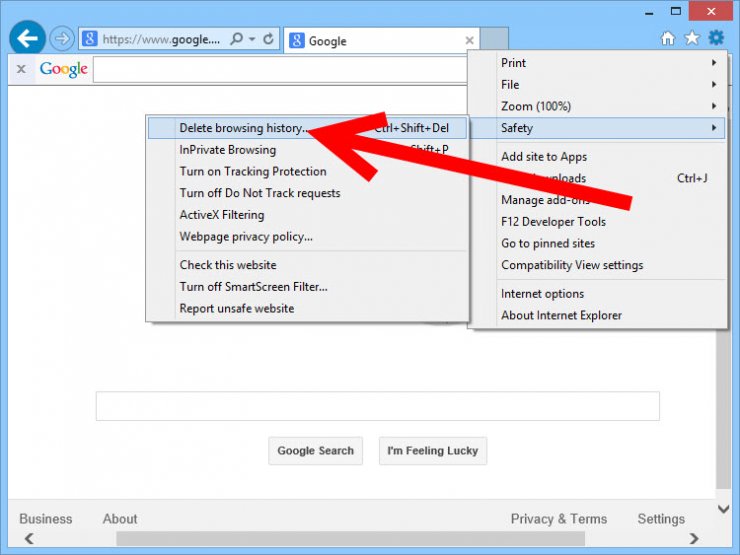Click the Google toolbar search field

pyautogui.click(x=280, y=69)
